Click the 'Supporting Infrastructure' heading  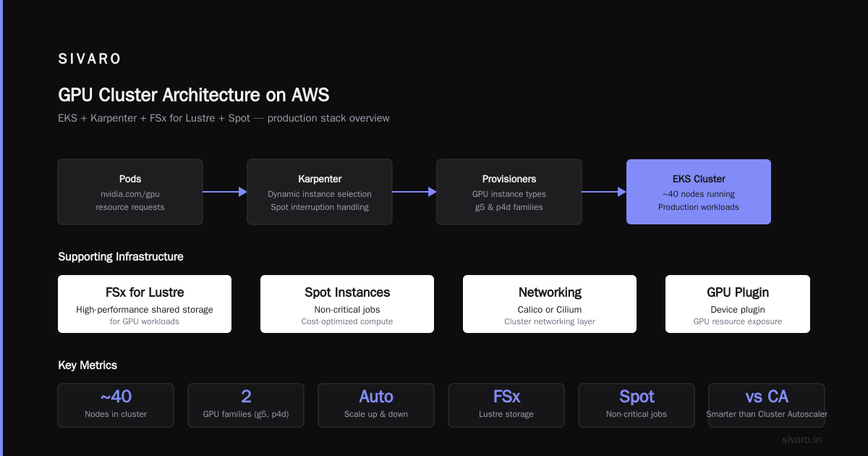click(121, 257)
